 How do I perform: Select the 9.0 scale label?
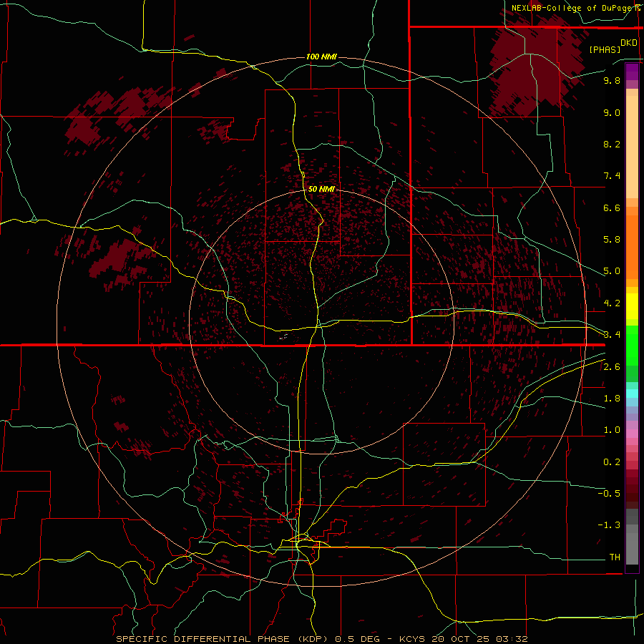click(x=612, y=112)
